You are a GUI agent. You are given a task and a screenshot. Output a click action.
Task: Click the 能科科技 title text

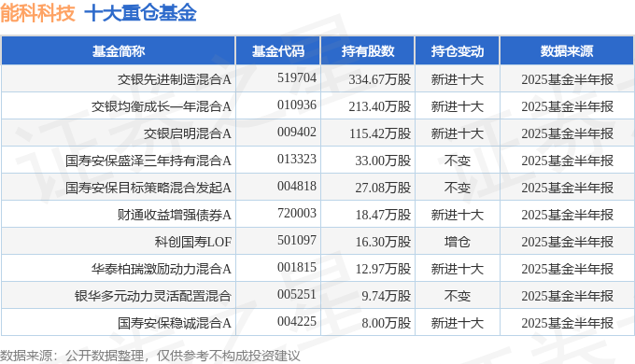37,12
